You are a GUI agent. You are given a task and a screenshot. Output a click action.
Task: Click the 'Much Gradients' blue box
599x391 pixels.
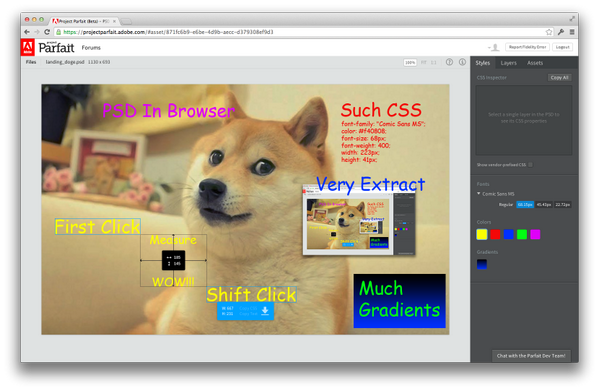coord(400,301)
